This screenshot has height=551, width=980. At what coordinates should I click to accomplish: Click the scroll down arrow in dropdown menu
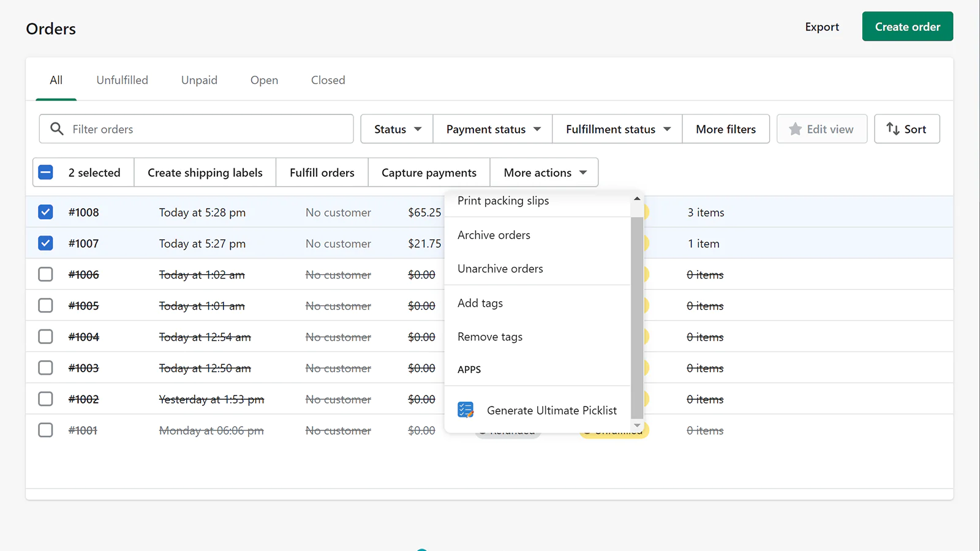pyautogui.click(x=637, y=425)
